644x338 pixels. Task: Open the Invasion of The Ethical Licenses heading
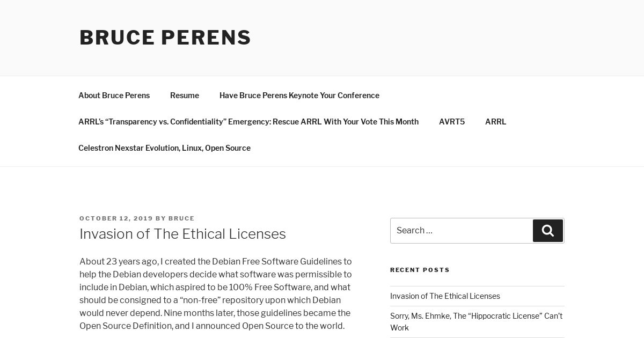click(x=182, y=234)
